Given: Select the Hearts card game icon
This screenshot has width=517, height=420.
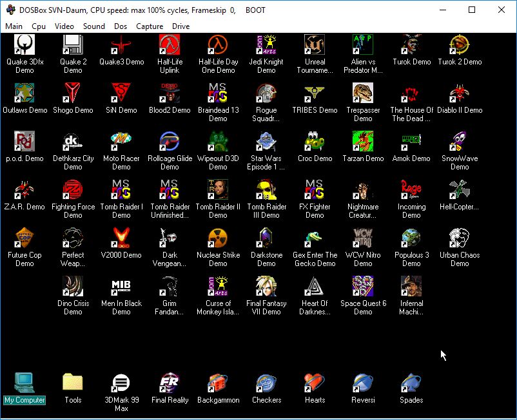Looking at the screenshot, I should [315, 384].
